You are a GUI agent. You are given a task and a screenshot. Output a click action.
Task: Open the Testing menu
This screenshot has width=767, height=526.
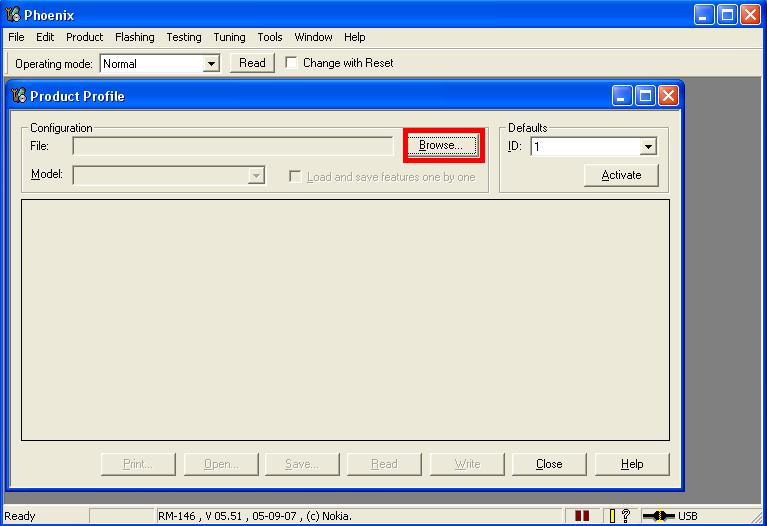(183, 37)
